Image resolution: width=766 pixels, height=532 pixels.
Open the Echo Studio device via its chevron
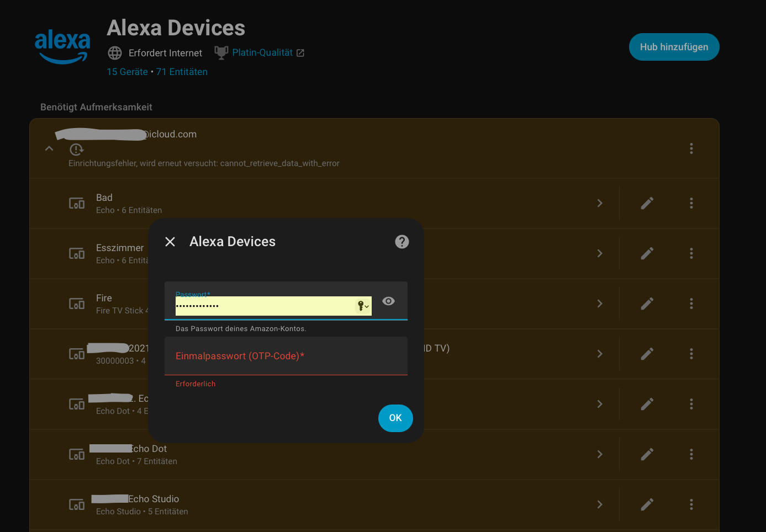click(x=600, y=505)
